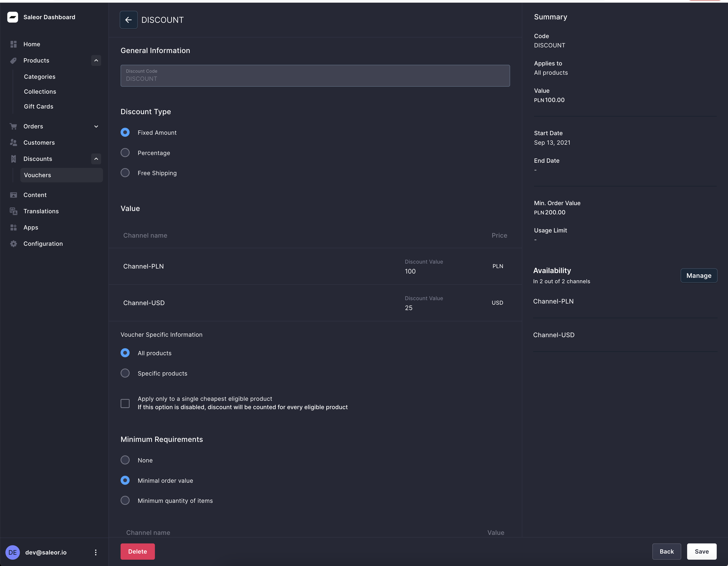This screenshot has width=728, height=566.
Task: Click the Customers people icon
Action: coord(13,142)
